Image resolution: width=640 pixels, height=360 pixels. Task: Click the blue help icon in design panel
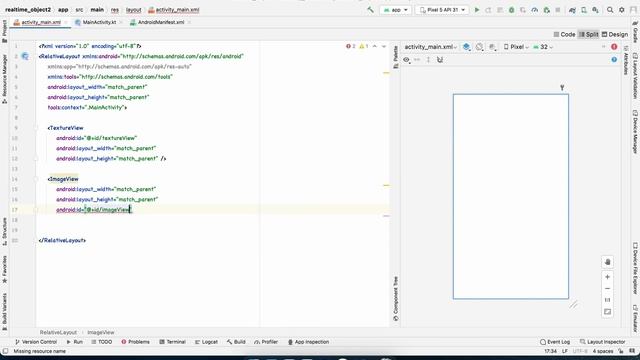(x=614, y=60)
